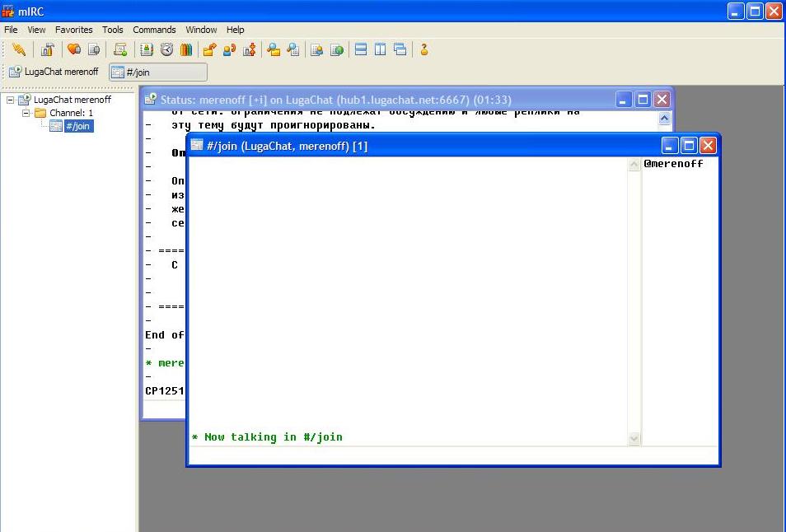786x532 pixels.
Task: Click Status window system menu icon
Action: pyautogui.click(x=151, y=99)
